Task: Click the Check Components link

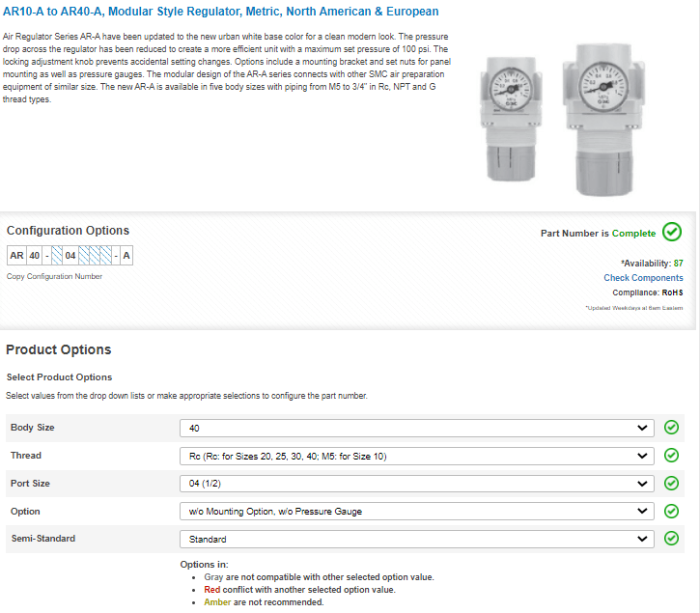Action: [x=643, y=278]
